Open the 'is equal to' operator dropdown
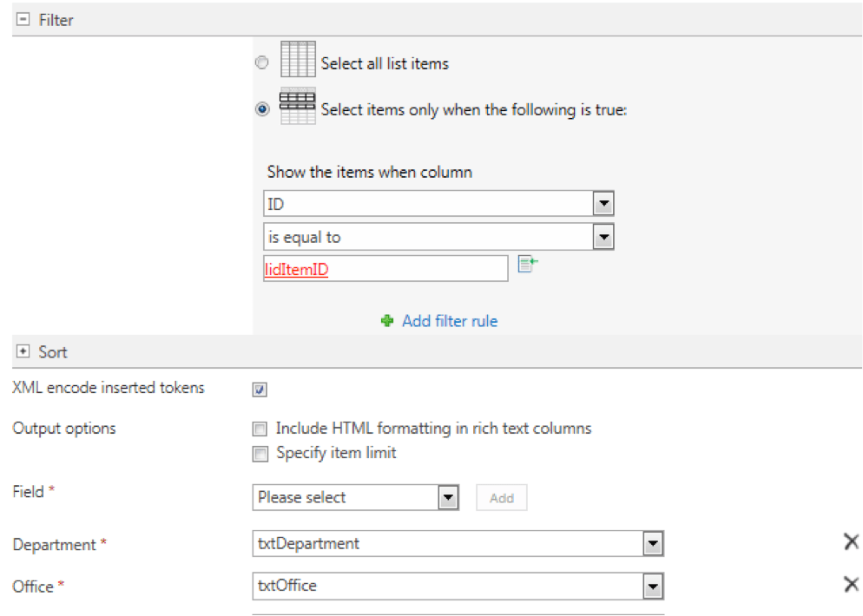This screenshot has width=863, height=616. (x=603, y=237)
